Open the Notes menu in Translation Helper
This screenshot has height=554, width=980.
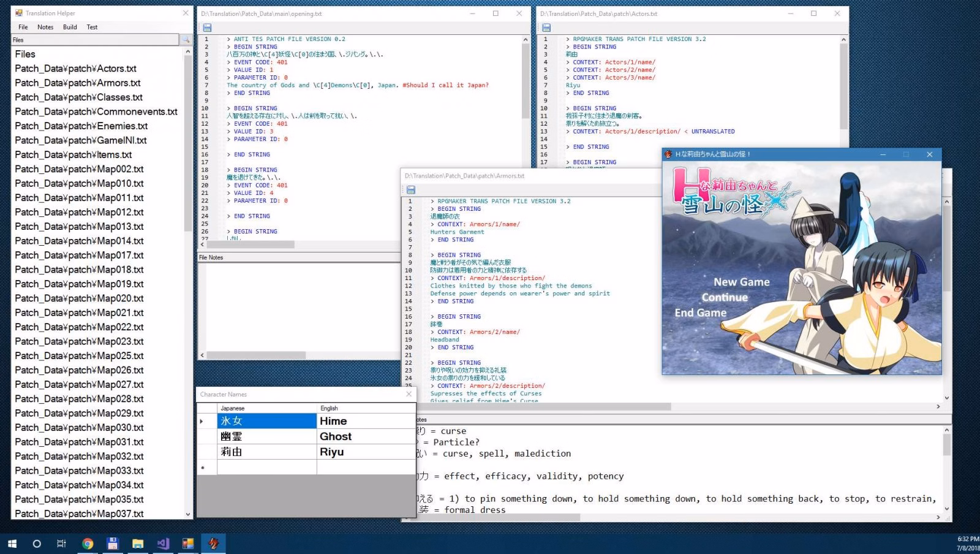point(45,27)
